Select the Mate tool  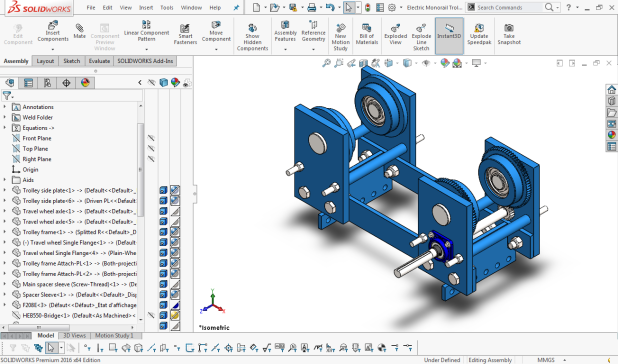[79, 31]
